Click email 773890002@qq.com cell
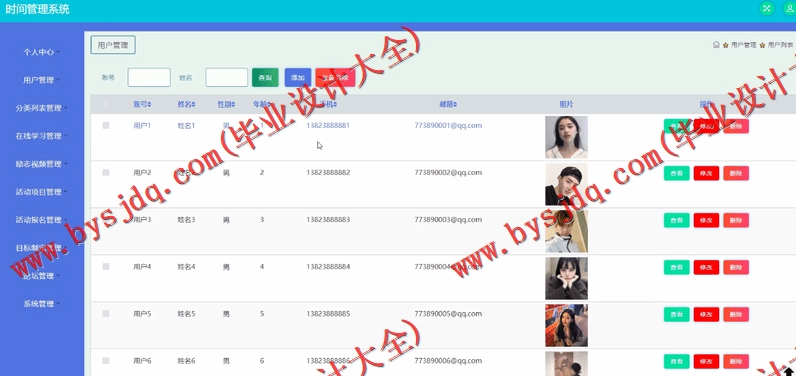 tap(448, 173)
